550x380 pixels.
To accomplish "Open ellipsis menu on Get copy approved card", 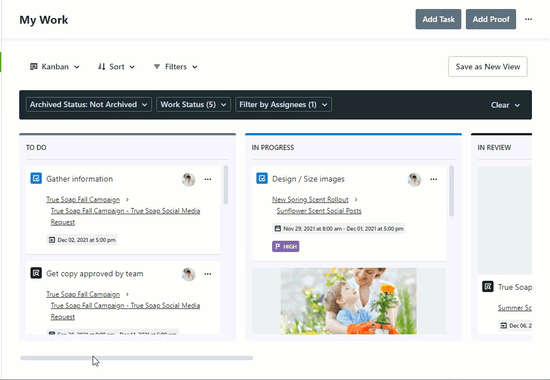I will (208, 274).
